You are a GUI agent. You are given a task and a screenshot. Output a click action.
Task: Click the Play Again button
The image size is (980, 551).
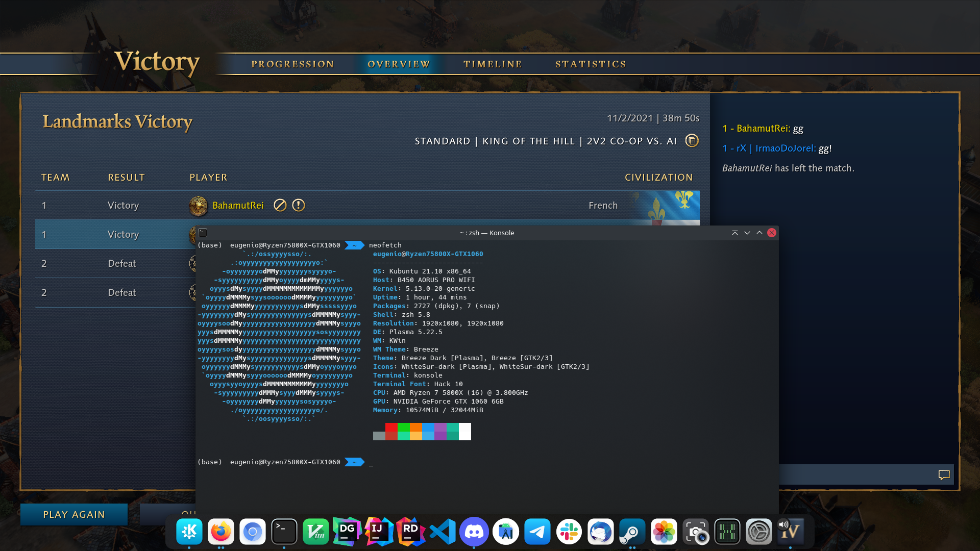click(74, 514)
